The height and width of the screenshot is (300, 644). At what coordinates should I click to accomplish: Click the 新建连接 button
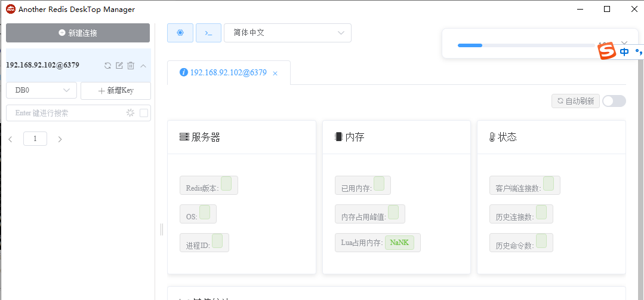(x=78, y=33)
